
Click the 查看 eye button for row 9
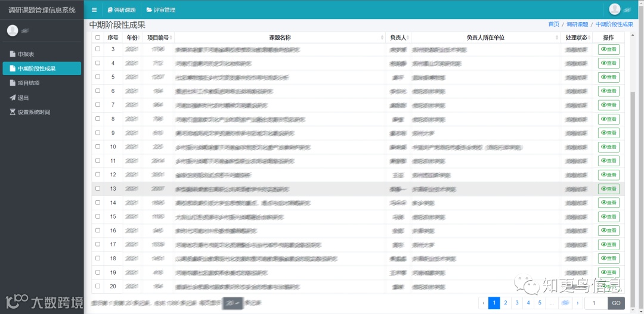click(x=609, y=133)
